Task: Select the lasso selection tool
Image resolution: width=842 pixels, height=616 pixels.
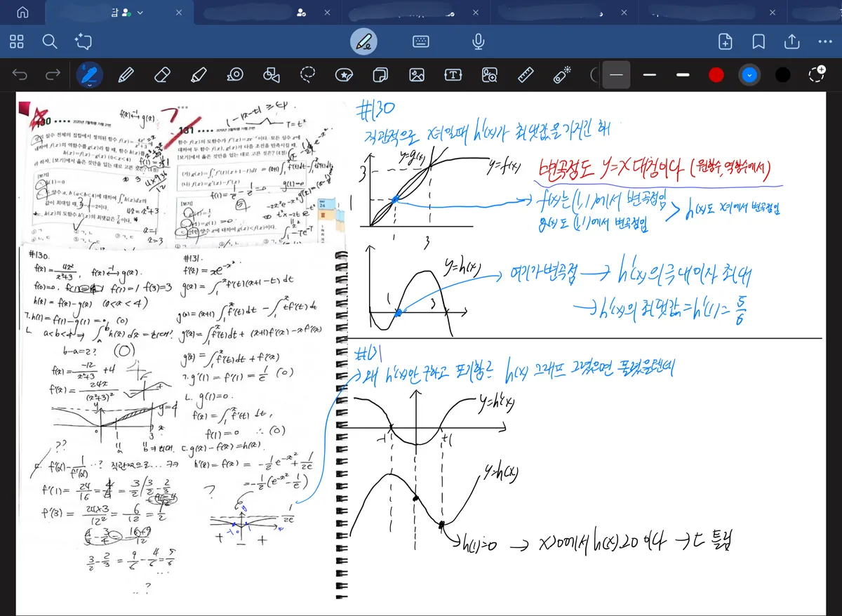Action: coord(307,74)
